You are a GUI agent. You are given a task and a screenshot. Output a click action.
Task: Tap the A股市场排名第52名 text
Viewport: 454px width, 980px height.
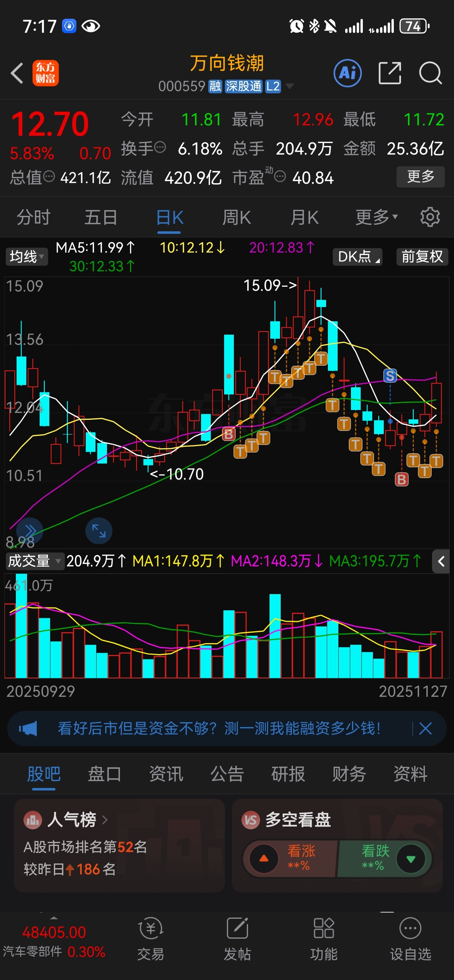(x=85, y=847)
